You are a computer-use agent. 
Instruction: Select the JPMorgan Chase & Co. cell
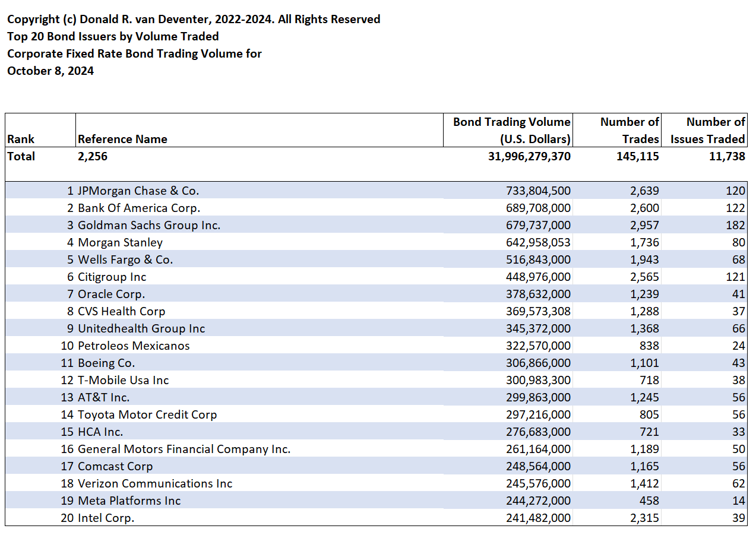tap(138, 191)
